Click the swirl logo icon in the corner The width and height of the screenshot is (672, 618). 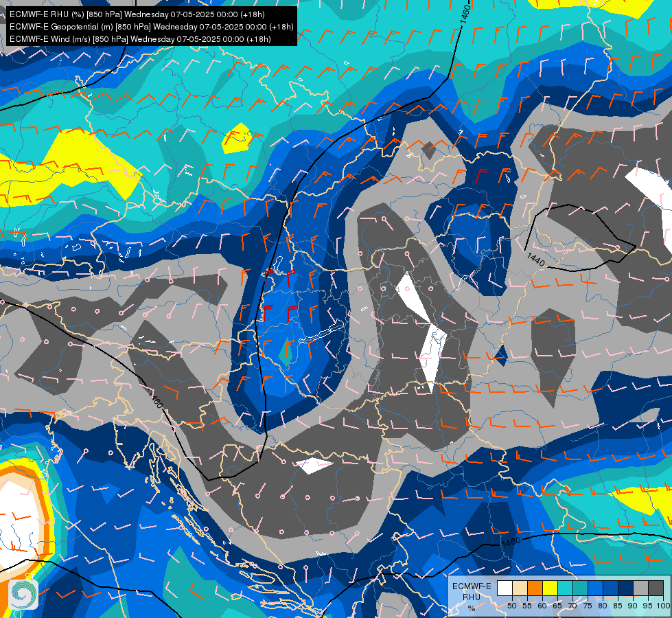coord(23,594)
